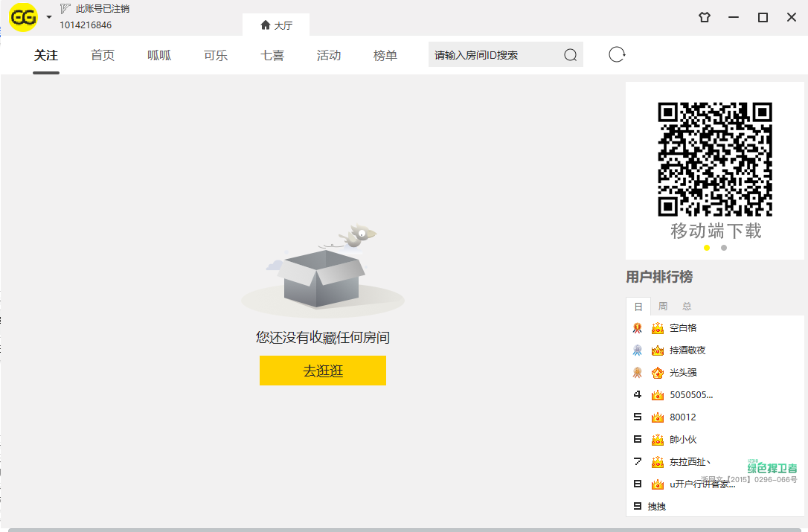Click the refresh circular arrow icon
The image size is (808, 532).
[x=617, y=54]
